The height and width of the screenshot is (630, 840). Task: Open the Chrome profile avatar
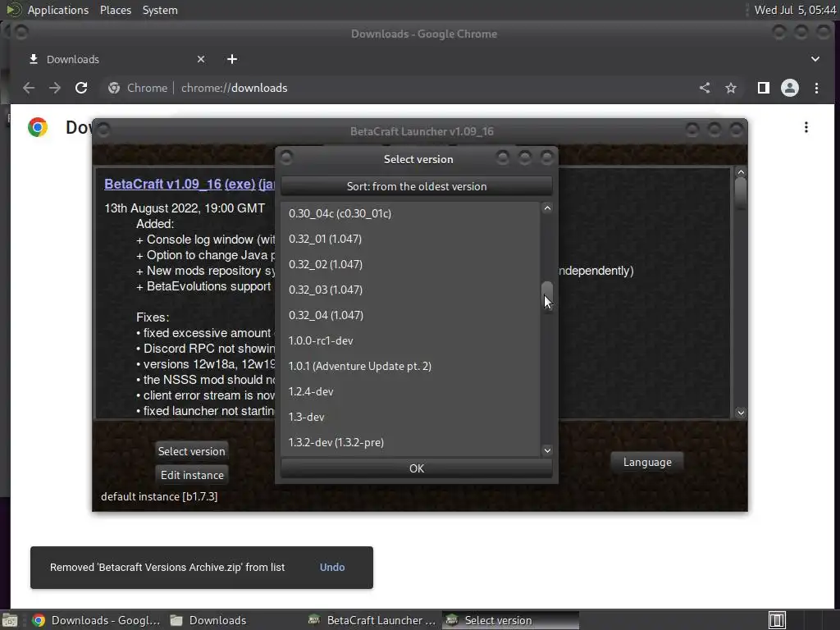click(x=790, y=88)
